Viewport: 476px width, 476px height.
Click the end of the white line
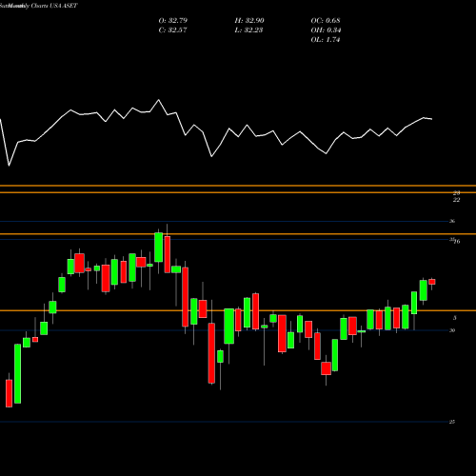point(432,119)
